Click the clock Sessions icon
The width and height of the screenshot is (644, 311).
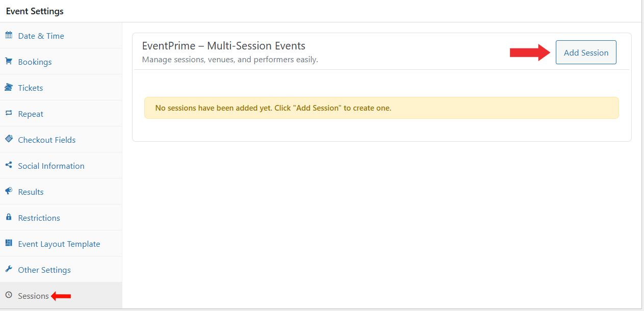click(9, 295)
